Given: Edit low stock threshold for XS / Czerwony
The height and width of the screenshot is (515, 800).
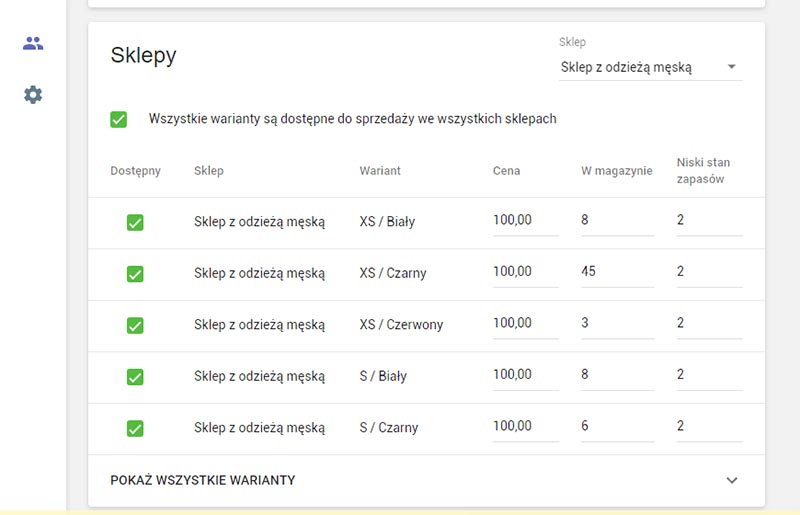Looking at the screenshot, I should tap(709, 324).
